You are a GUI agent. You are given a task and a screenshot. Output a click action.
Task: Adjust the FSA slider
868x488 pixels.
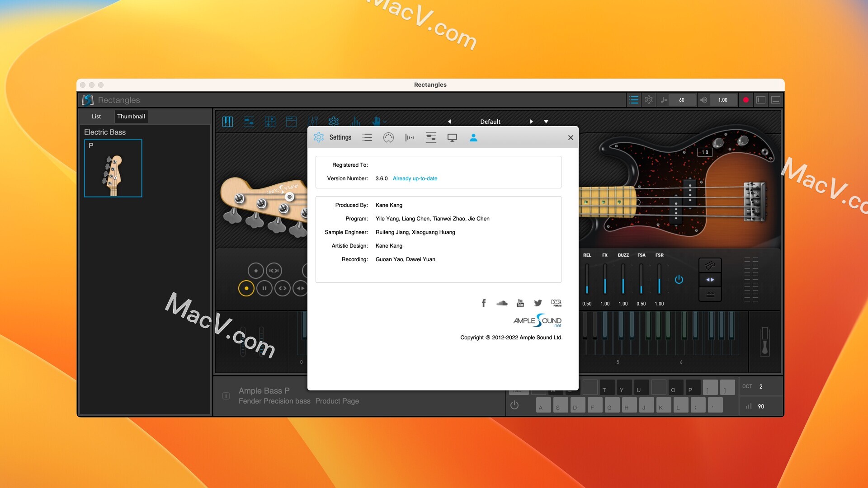coord(641,279)
